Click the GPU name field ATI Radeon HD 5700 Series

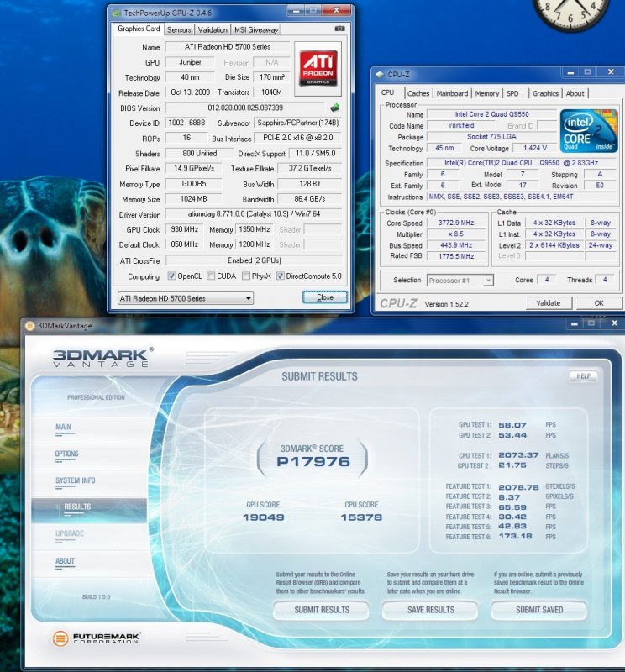tap(228, 47)
